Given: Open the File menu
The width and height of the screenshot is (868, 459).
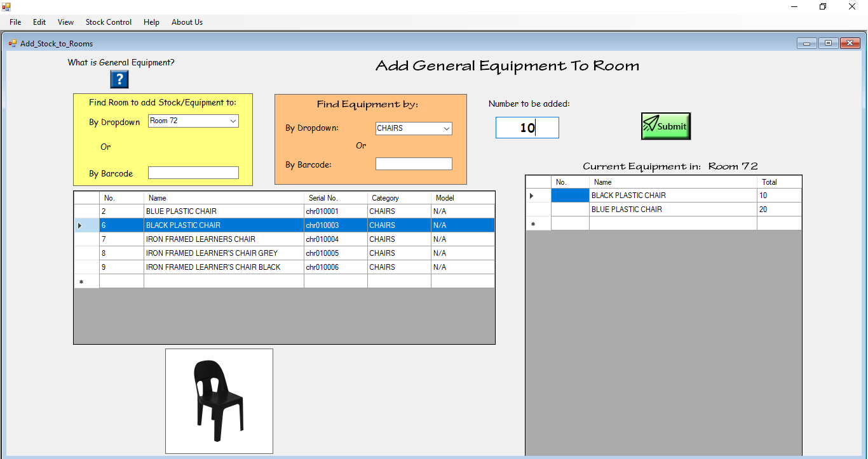Looking at the screenshot, I should pos(15,22).
